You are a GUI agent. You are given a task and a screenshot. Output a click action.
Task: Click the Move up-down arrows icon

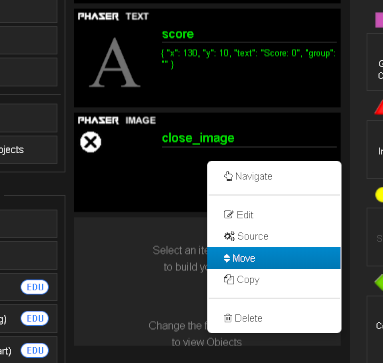coord(227,258)
